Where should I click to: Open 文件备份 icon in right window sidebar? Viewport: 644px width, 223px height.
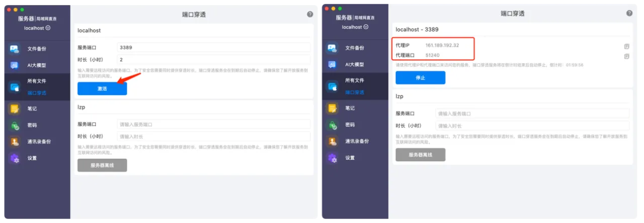coord(332,48)
